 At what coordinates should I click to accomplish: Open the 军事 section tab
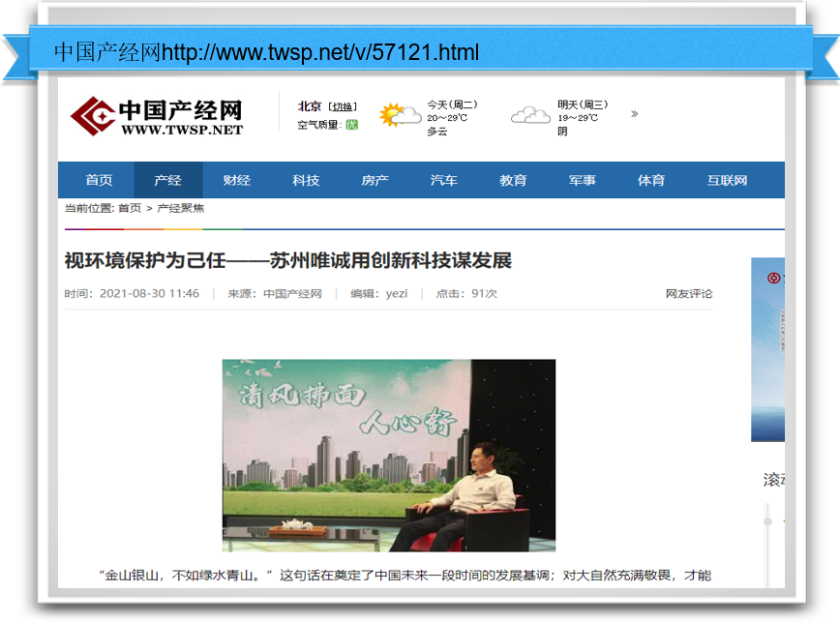coord(583,180)
